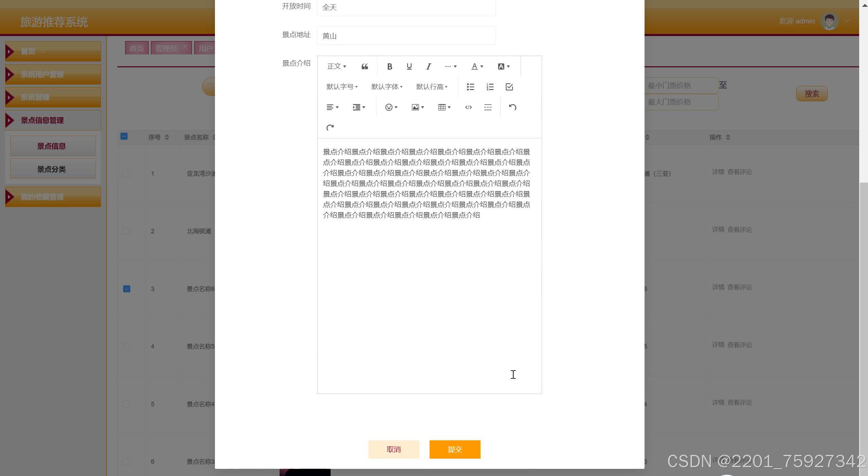Click the 最小门票价格 field
The height and width of the screenshot is (476, 868).
[681, 86]
